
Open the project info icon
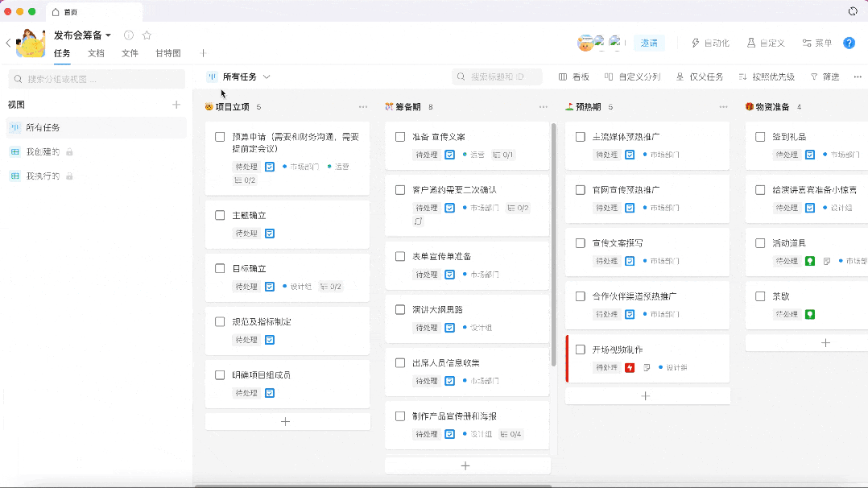pyautogui.click(x=129, y=35)
